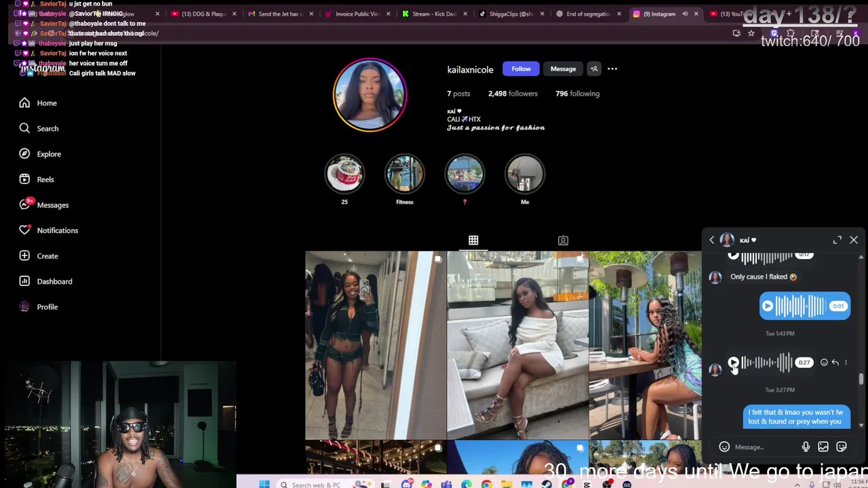The height and width of the screenshot is (488, 868).
Task: View the 2,498 followers list
Action: coord(513,94)
